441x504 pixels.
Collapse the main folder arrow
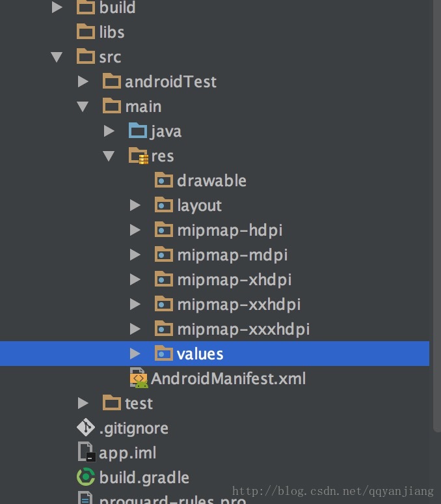coord(83,106)
